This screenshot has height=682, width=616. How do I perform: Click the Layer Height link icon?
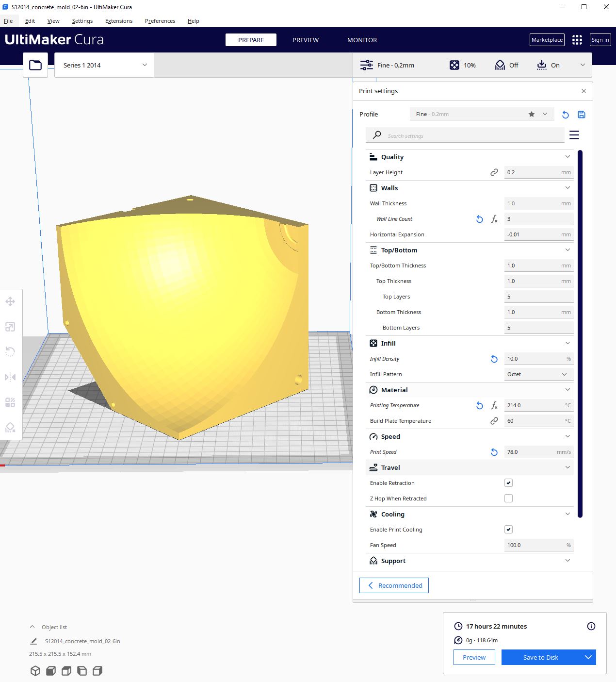tap(494, 172)
